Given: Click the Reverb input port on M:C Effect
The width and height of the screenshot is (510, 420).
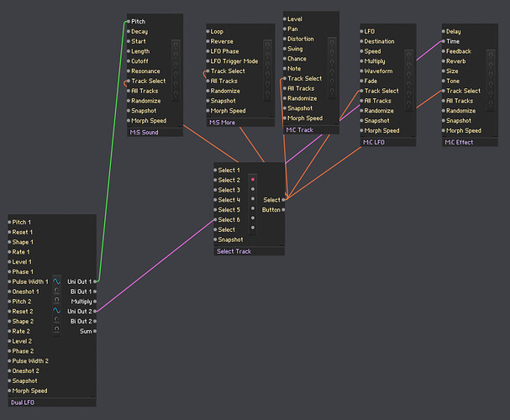Looking at the screenshot, I should tap(444, 60).
